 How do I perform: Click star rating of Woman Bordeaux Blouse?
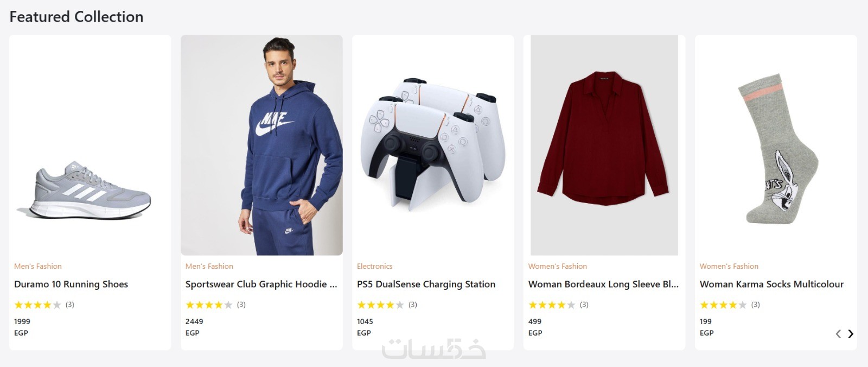pyautogui.click(x=552, y=305)
